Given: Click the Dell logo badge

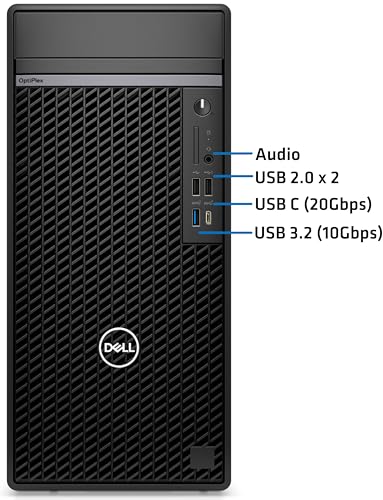Looking at the screenshot, I should 119,347.
